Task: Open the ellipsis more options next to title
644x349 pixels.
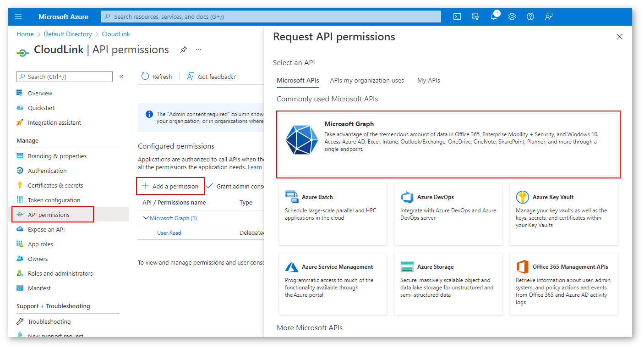Action: [x=198, y=50]
